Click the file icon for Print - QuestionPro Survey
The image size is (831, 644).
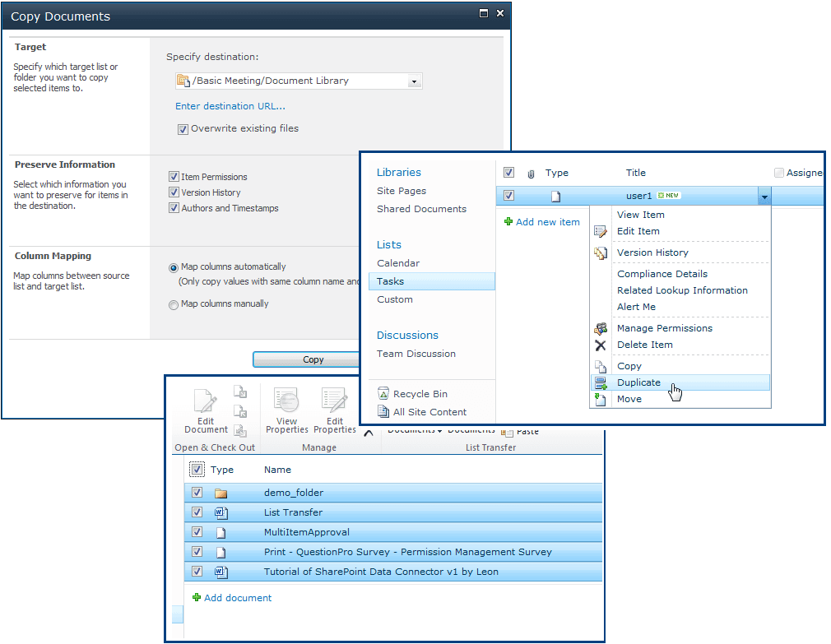221,553
